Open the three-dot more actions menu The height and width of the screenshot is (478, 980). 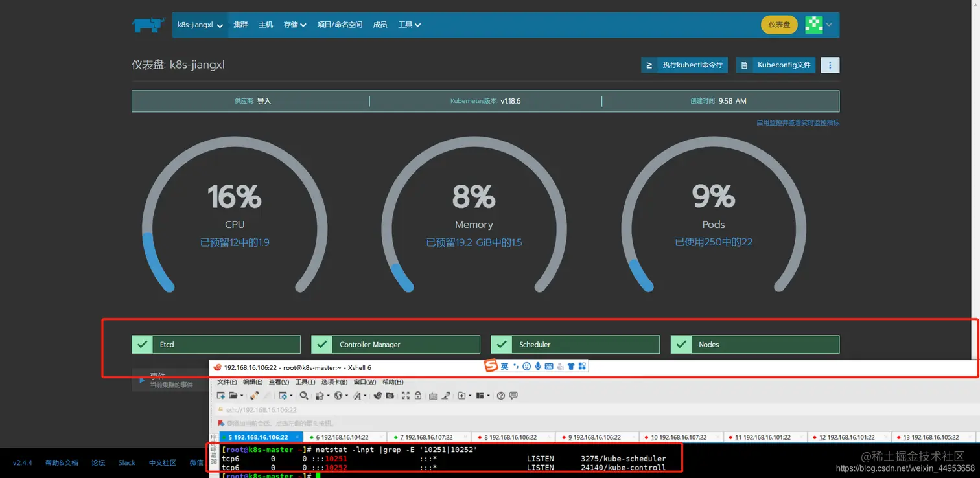(x=830, y=65)
